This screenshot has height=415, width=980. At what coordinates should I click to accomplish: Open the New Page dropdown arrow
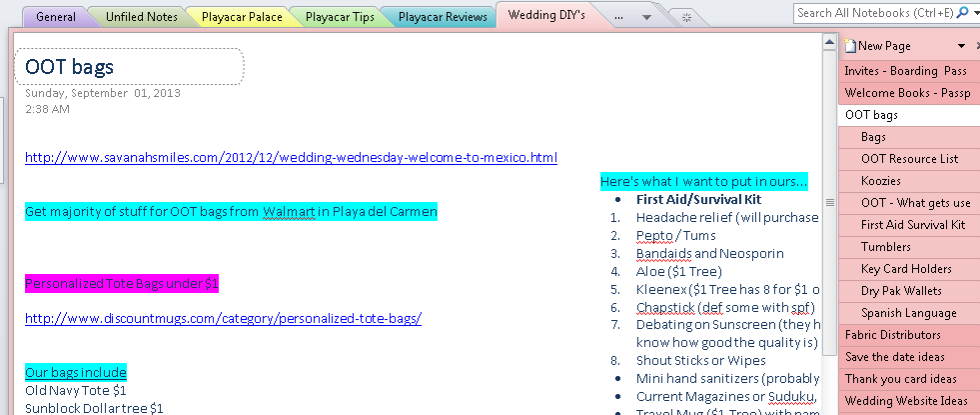point(961,46)
